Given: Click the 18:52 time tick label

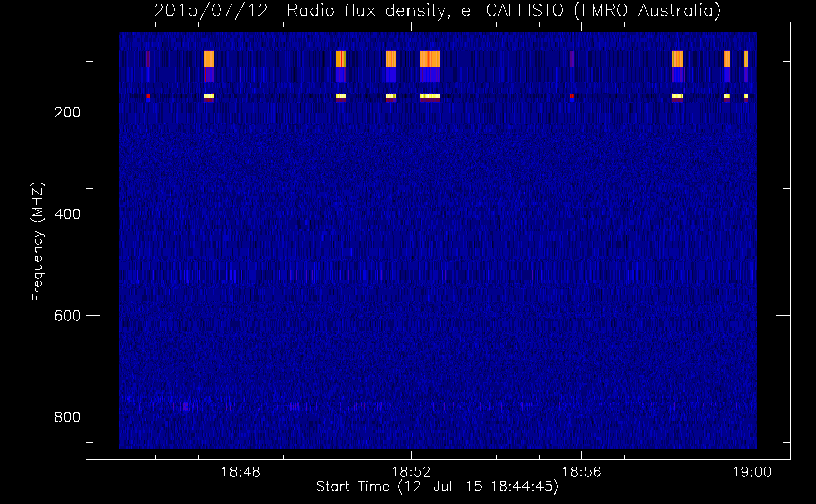Looking at the screenshot, I should 412,472.
